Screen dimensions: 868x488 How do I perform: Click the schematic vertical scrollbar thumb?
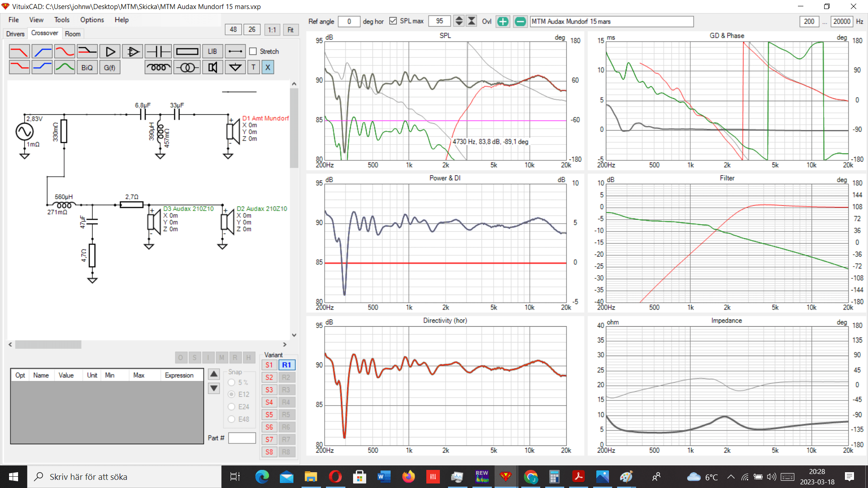pos(294,128)
